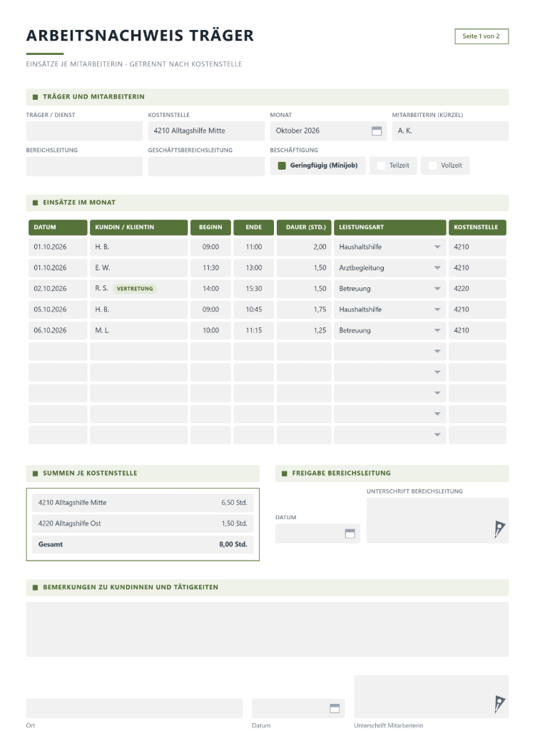Click the Dauer (Std.) column header
Viewport: 535px width, 756px height.
pyautogui.click(x=304, y=228)
